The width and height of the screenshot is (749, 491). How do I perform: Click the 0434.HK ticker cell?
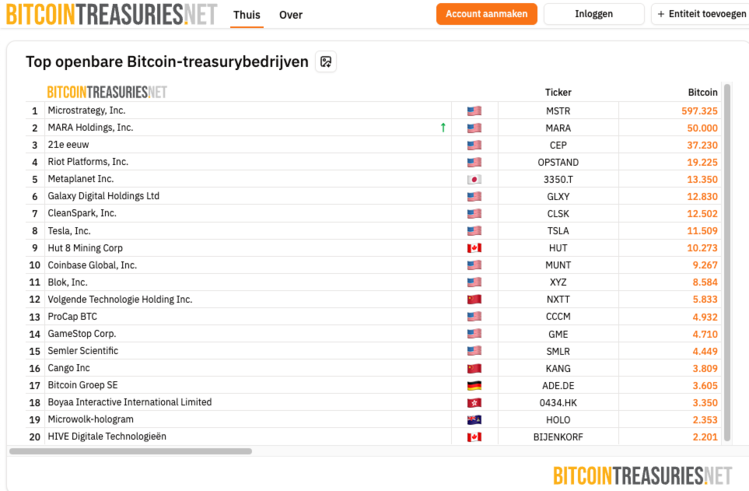(x=558, y=403)
